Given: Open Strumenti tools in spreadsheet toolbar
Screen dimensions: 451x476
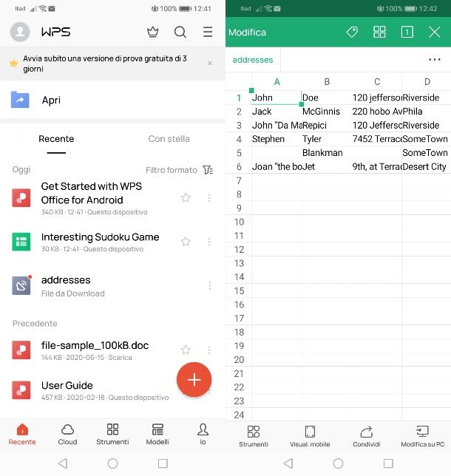Looking at the screenshot, I should (254, 437).
